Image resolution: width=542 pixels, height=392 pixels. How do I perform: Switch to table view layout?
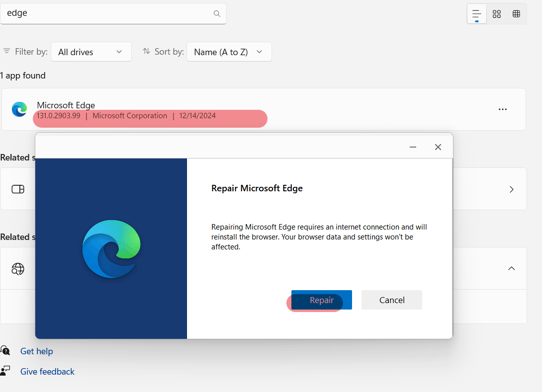pyautogui.click(x=517, y=14)
